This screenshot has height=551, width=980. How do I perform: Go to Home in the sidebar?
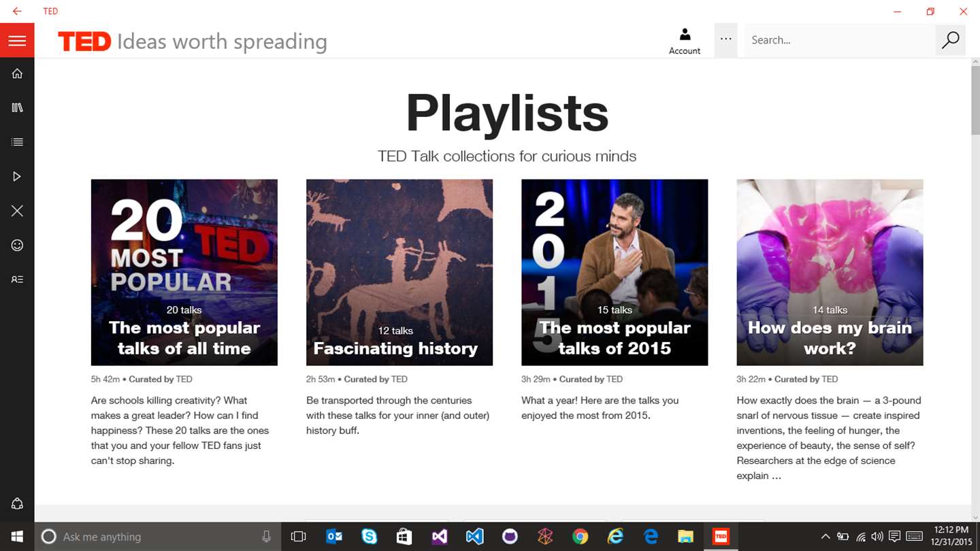[17, 73]
